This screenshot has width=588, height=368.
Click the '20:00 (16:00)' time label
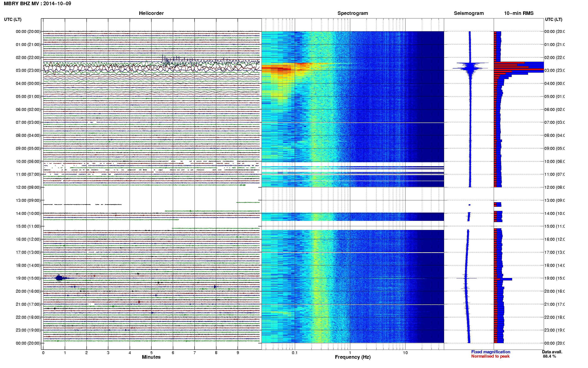(28, 291)
